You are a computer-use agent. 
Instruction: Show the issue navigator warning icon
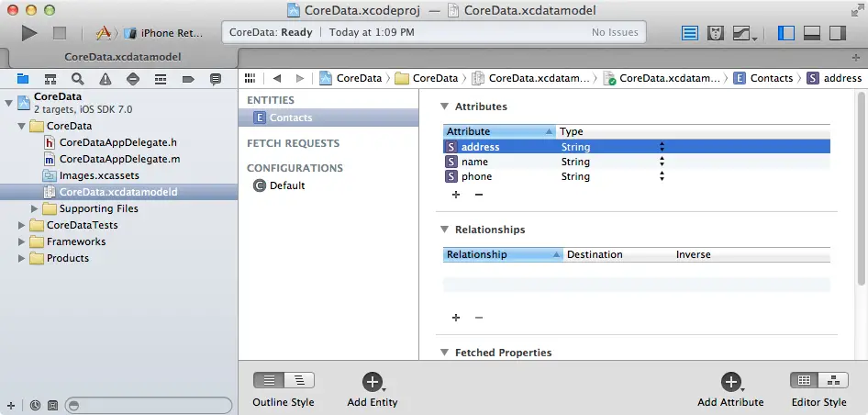click(106, 80)
